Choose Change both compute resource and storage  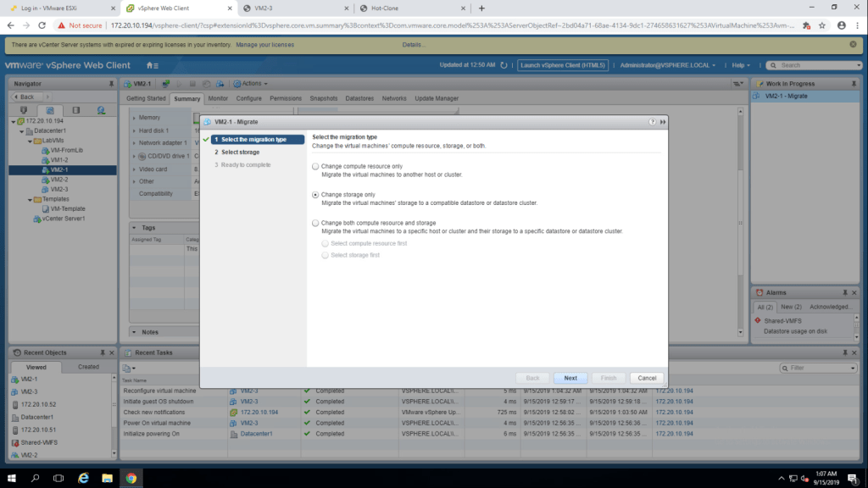(316, 223)
